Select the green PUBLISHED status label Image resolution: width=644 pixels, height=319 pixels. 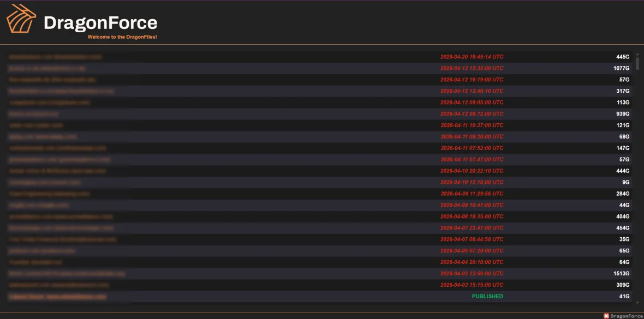(x=487, y=296)
